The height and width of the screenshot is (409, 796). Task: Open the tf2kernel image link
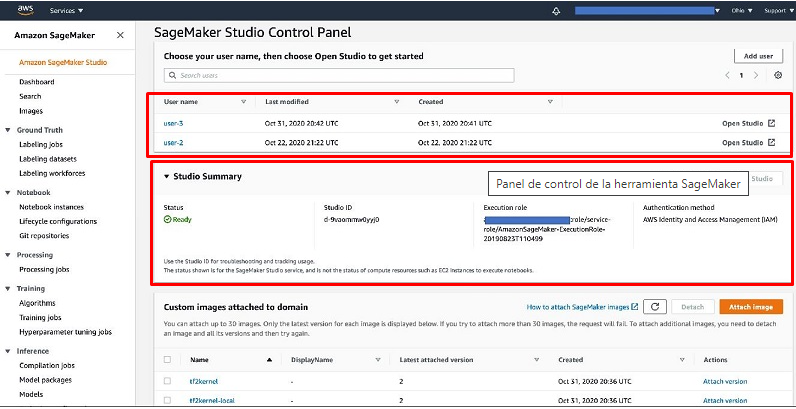tap(204, 381)
